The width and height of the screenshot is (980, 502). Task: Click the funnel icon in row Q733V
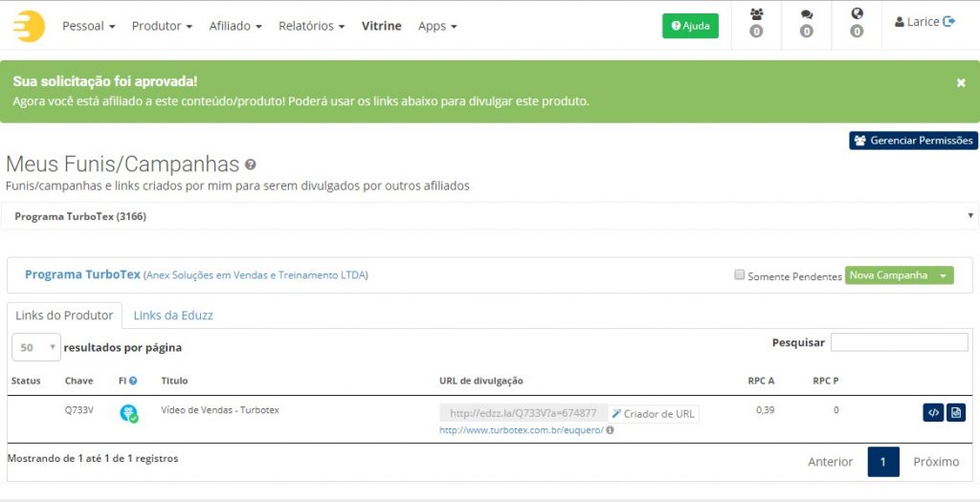(x=129, y=413)
